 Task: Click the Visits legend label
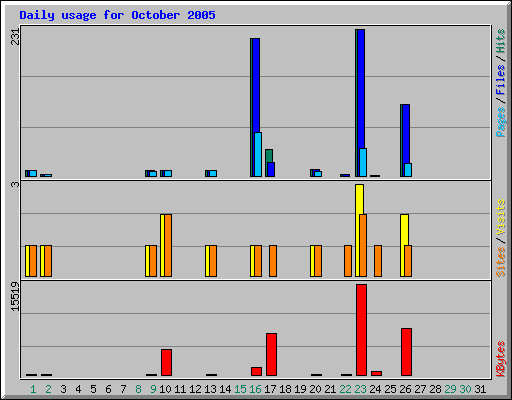[x=501, y=217]
